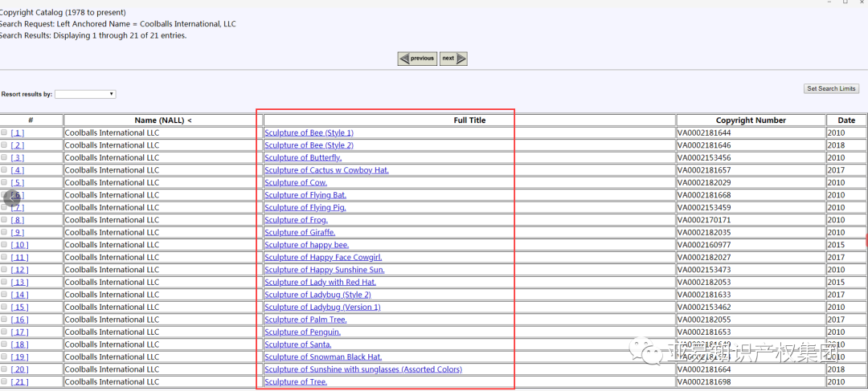Open Sculpture of Santa link
This screenshot has width=868, height=391.
(x=298, y=344)
